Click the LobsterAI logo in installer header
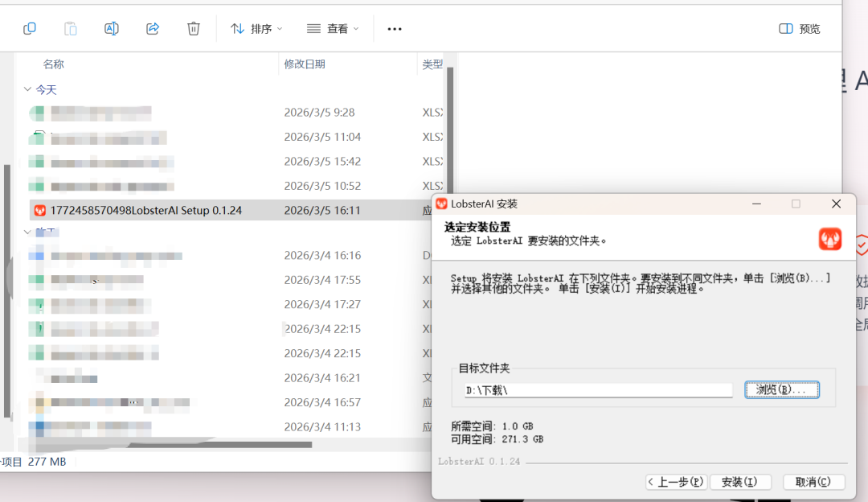Viewport: 868px width, 502px height. tap(829, 239)
